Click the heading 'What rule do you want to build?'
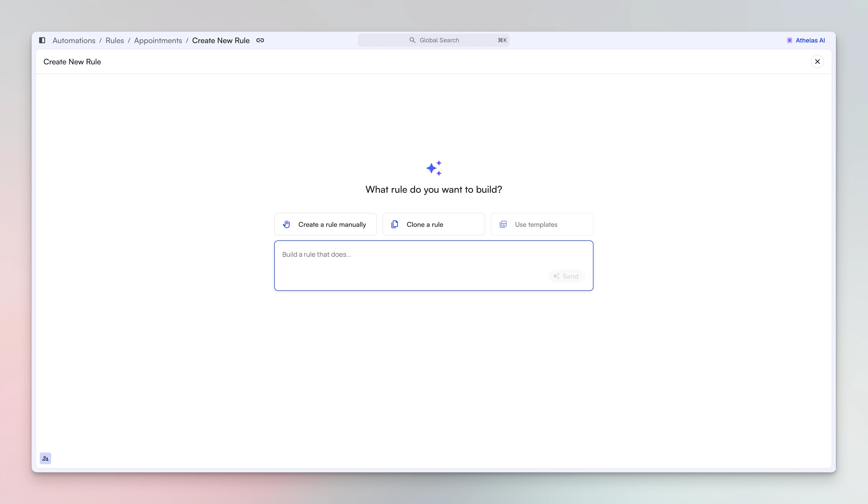 [x=434, y=189]
